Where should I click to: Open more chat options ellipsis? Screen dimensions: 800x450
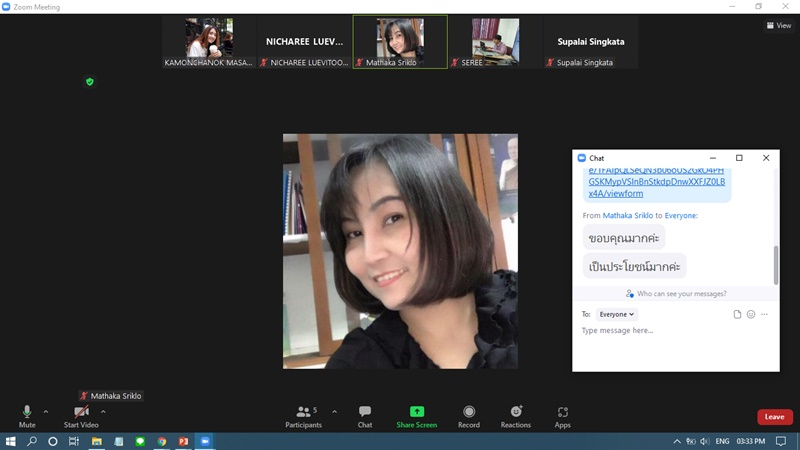click(x=765, y=314)
